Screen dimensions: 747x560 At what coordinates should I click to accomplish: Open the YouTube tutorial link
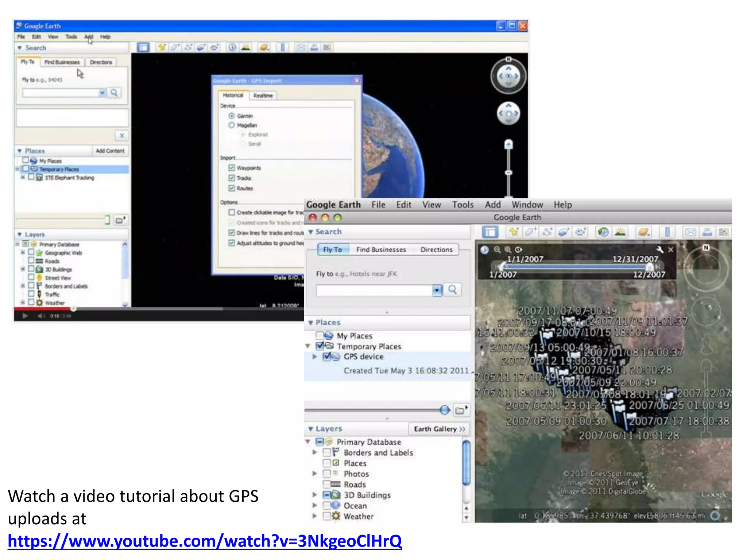[205, 541]
